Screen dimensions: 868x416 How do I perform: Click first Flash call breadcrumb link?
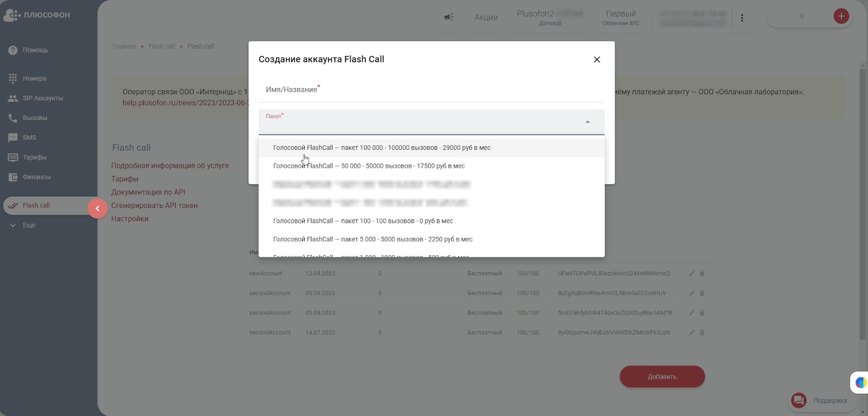coord(162,46)
